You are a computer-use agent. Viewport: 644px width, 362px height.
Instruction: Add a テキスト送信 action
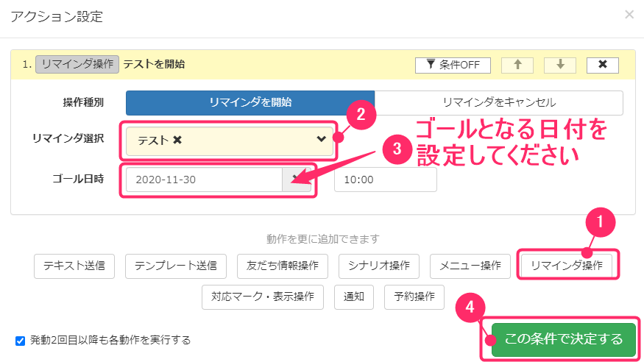pos(74,266)
